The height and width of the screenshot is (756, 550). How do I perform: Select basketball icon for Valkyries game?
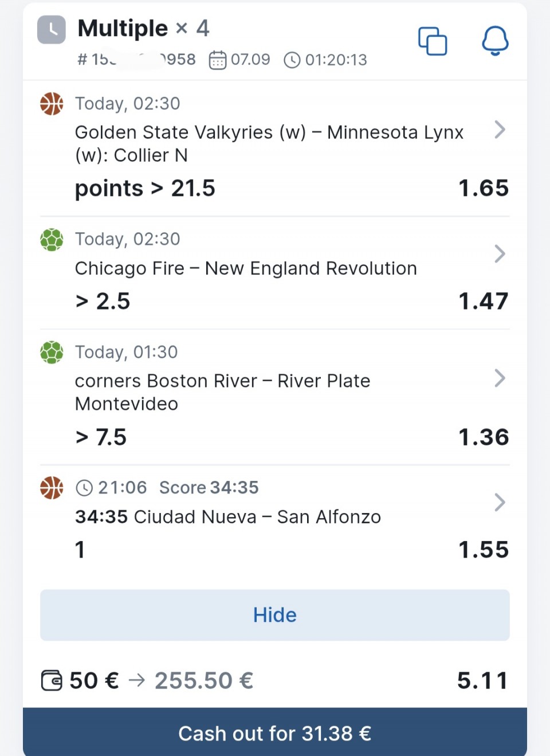[x=52, y=104]
